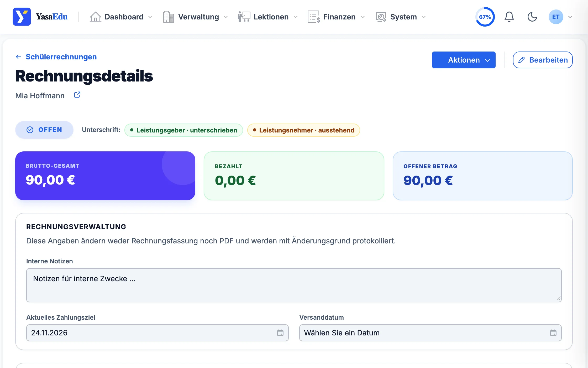Image resolution: width=588 pixels, height=368 pixels.
Task: Go back to Schülerrechnungen link
Action: click(61, 57)
